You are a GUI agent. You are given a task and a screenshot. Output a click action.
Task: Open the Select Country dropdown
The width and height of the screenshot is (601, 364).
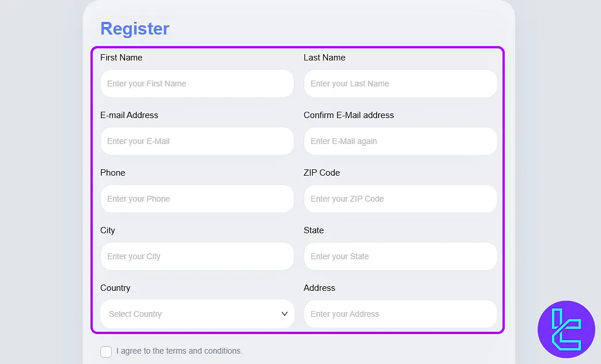[190, 314]
